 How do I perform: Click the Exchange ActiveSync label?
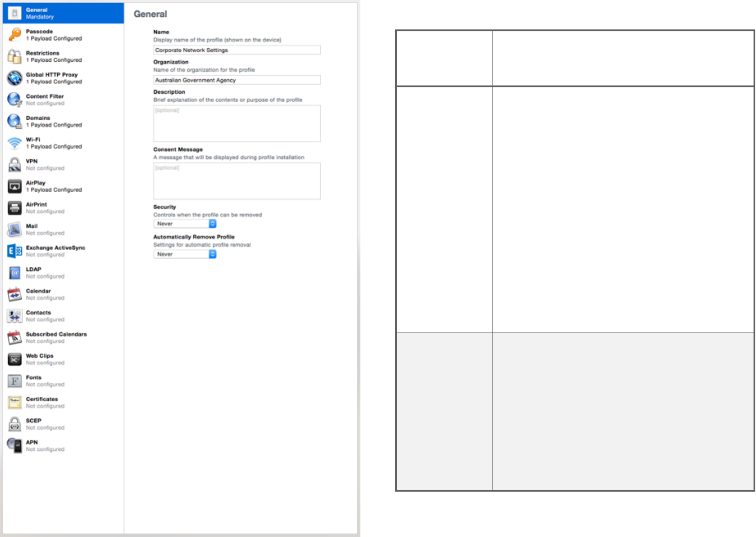[x=56, y=248]
